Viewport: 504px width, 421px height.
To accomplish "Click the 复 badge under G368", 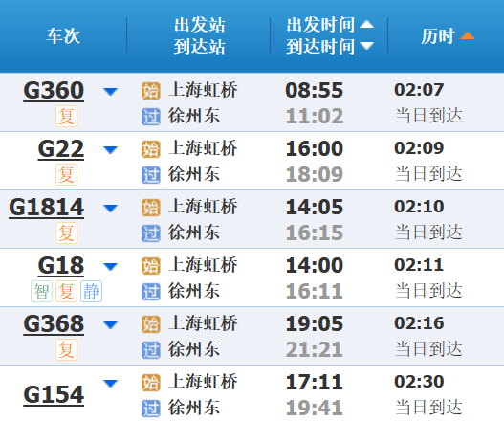I will tap(67, 349).
